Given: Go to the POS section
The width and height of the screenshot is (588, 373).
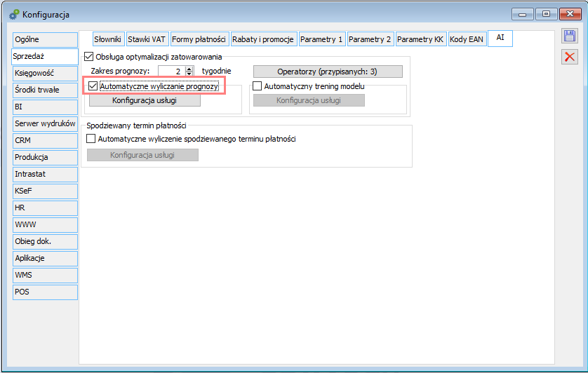Looking at the screenshot, I should (45, 292).
